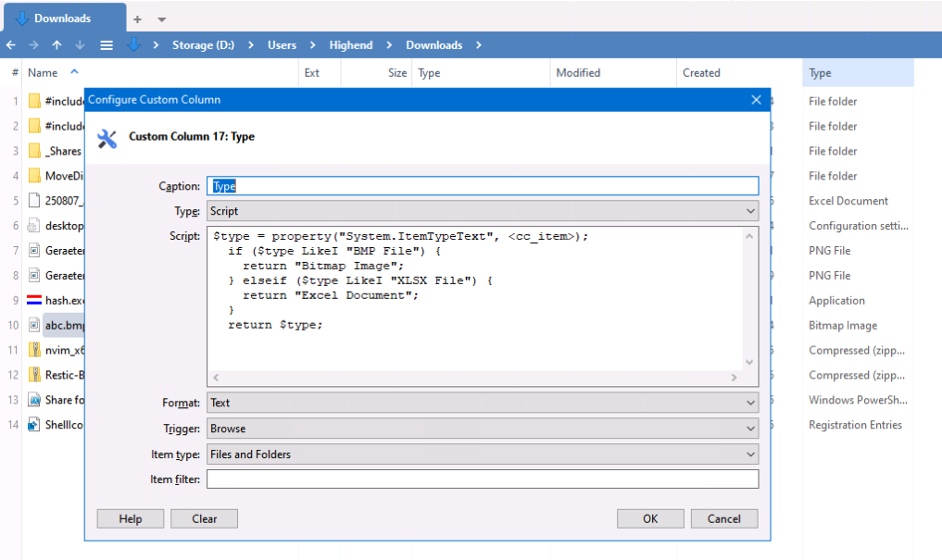Click the Clear button
Screen dimensions: 942x560
pos(204,519)
